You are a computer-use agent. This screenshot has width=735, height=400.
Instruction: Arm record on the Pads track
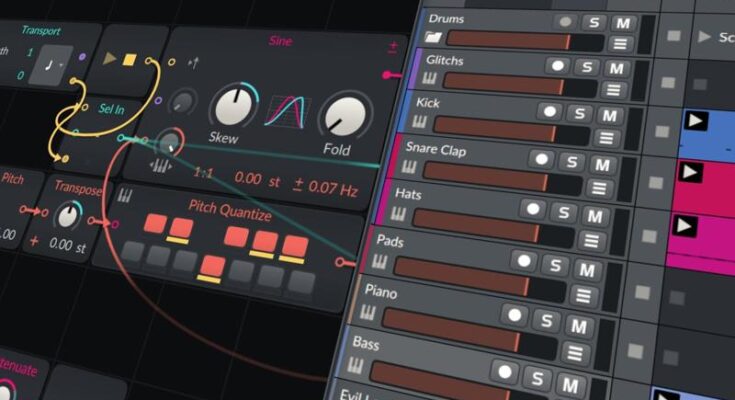click(x=524, y=261)
